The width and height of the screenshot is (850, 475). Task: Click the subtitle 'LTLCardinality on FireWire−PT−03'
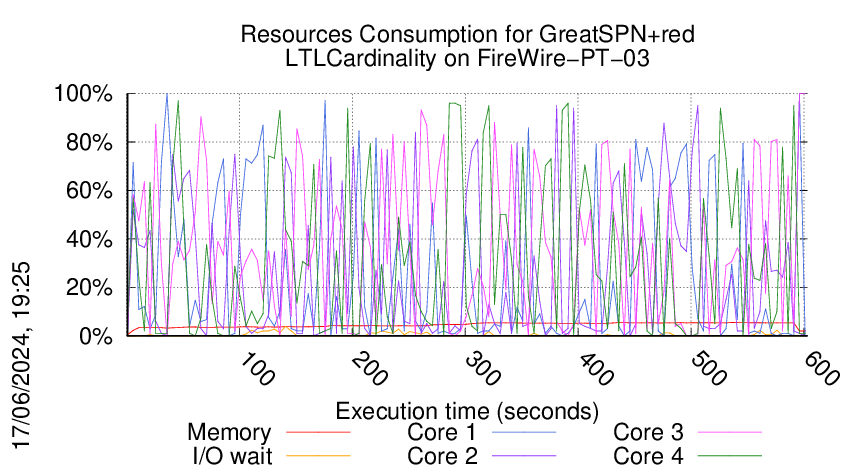point(467,58)
